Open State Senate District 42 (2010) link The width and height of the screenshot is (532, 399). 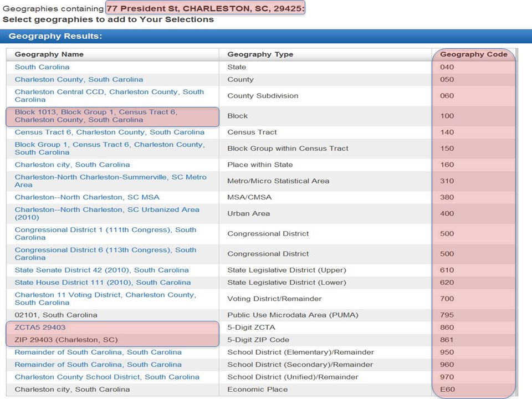pos(102,270)
